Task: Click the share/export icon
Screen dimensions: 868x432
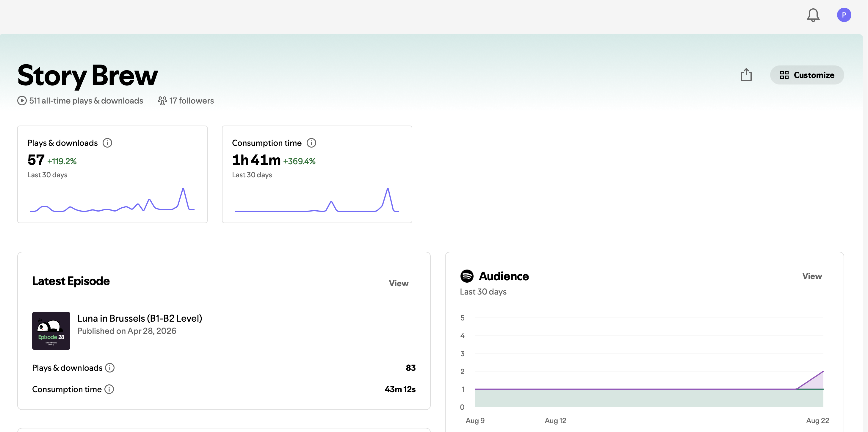Action: point(746,74)
